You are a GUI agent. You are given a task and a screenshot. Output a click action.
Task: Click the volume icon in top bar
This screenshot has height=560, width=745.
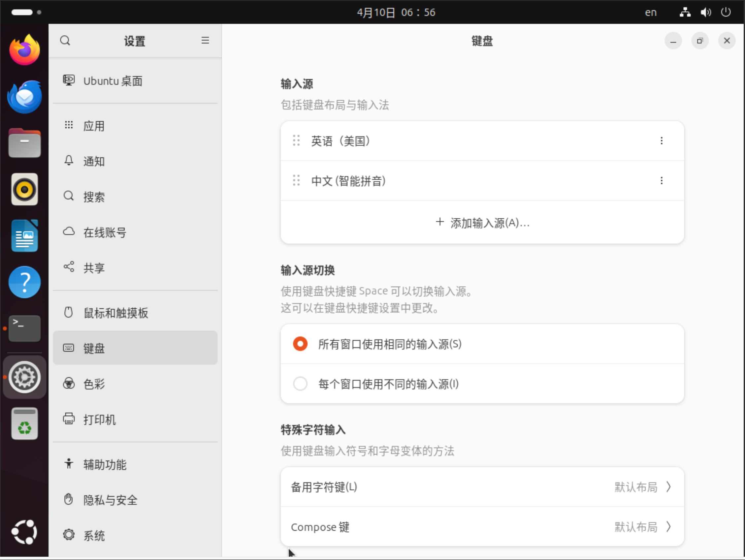pyautogui.click(x=706, y=13)
